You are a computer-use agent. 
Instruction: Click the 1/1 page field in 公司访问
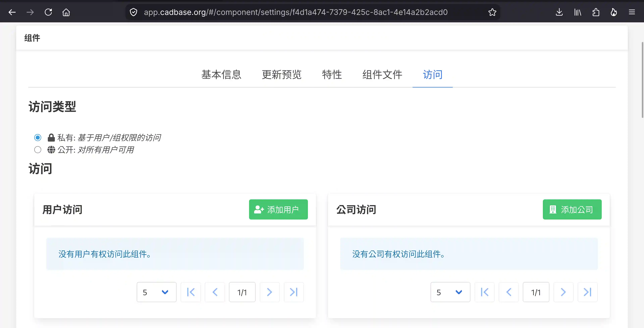pyautogui.click(x=536, y=292)
